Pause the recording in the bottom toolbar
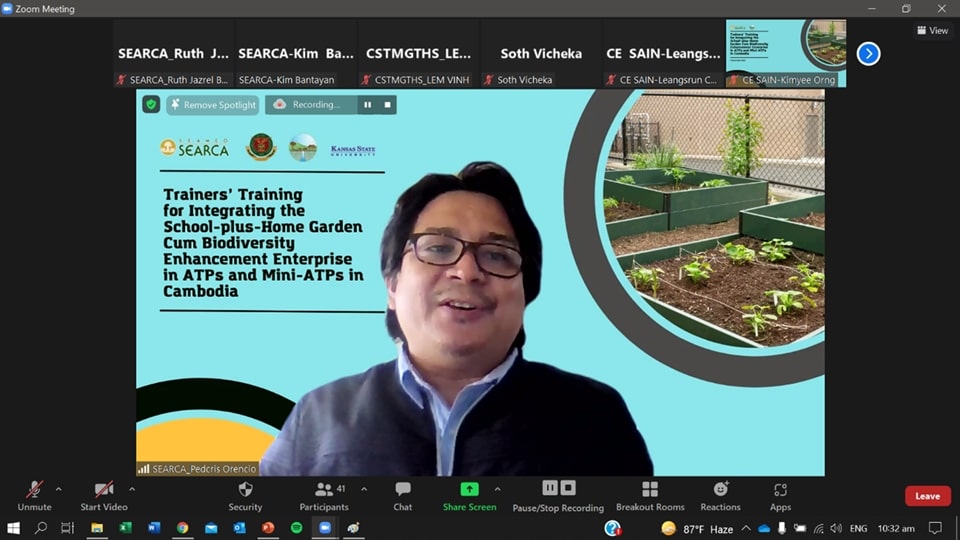The width and height of the screenshot is (960, 540). (x=550, y=488)
